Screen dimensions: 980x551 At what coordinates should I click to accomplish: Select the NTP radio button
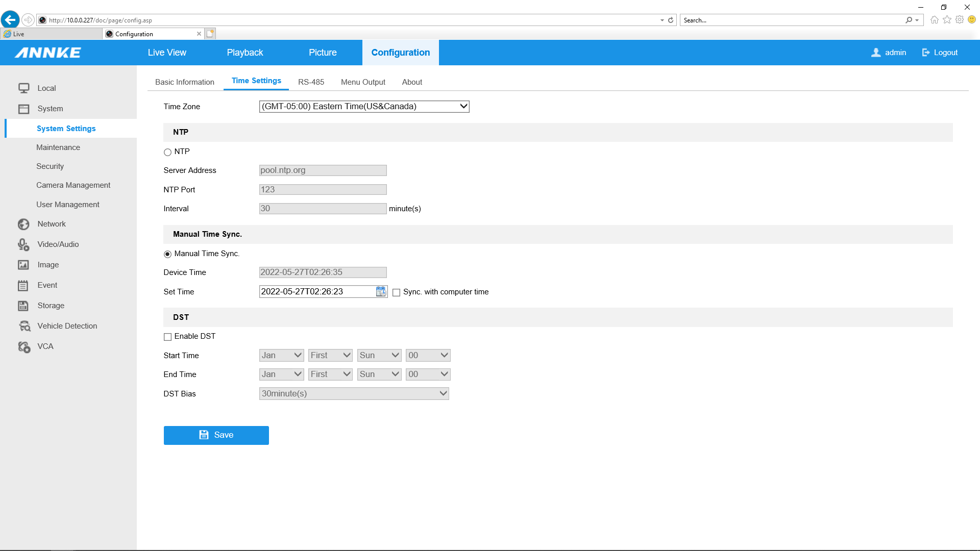(167, 152)
